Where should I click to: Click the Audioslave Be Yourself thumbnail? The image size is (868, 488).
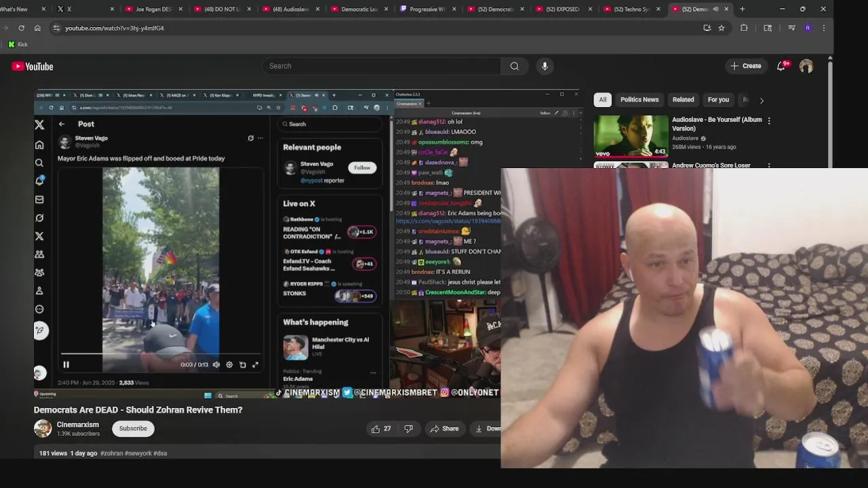(631, 136)
